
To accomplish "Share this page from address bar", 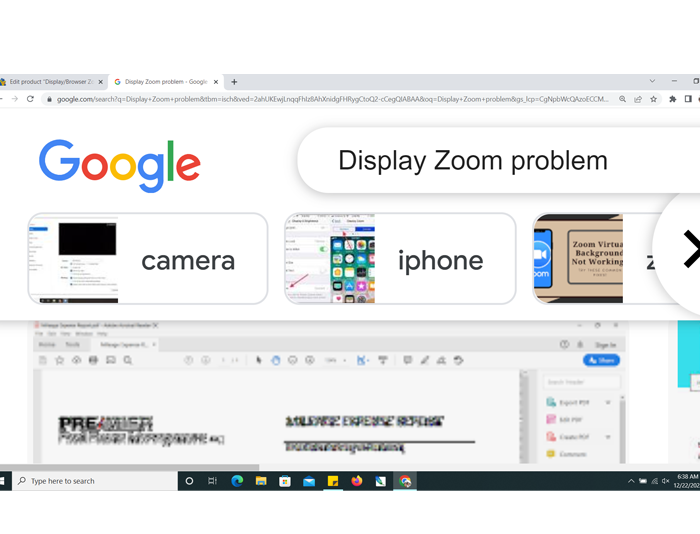I will tap(638, 99).
